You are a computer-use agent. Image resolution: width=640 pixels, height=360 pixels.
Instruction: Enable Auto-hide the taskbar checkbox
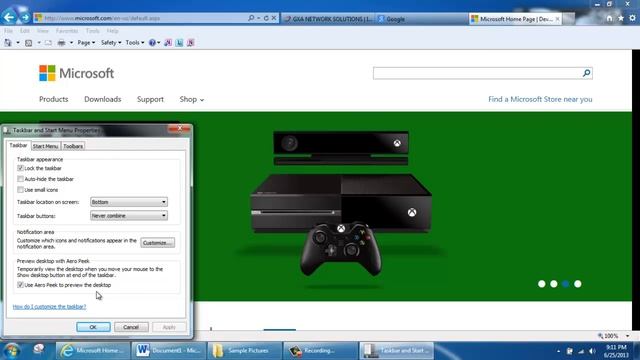[20, 179]
